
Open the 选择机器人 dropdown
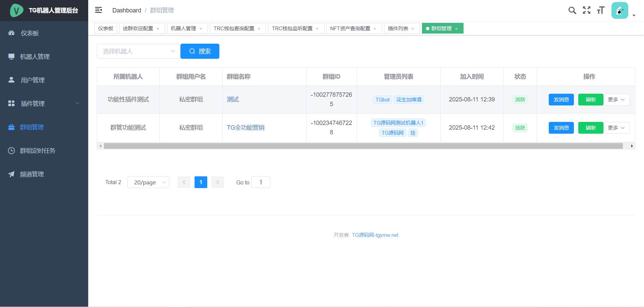[138, 51]
